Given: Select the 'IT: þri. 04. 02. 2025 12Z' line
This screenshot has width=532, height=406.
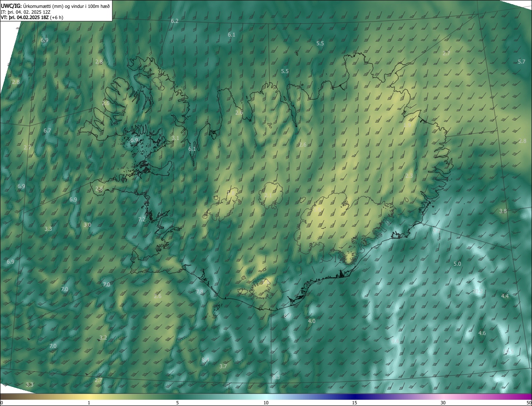Looking at the screenshot, I should [26, 12].
